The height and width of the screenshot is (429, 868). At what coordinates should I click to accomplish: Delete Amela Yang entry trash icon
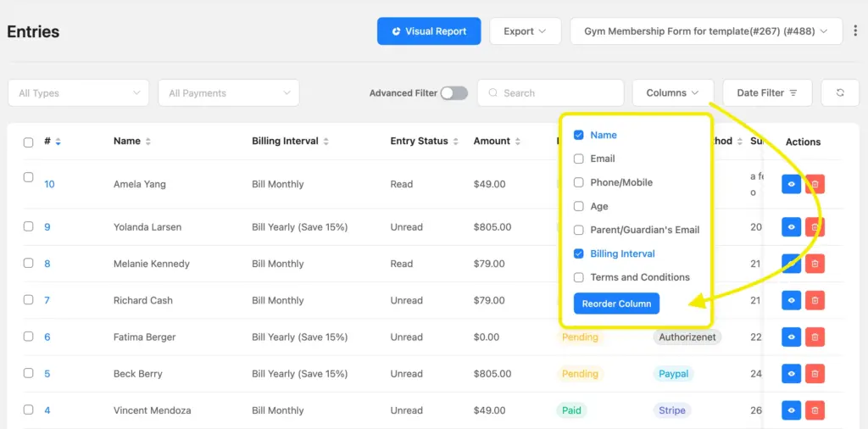pos(815,184)
